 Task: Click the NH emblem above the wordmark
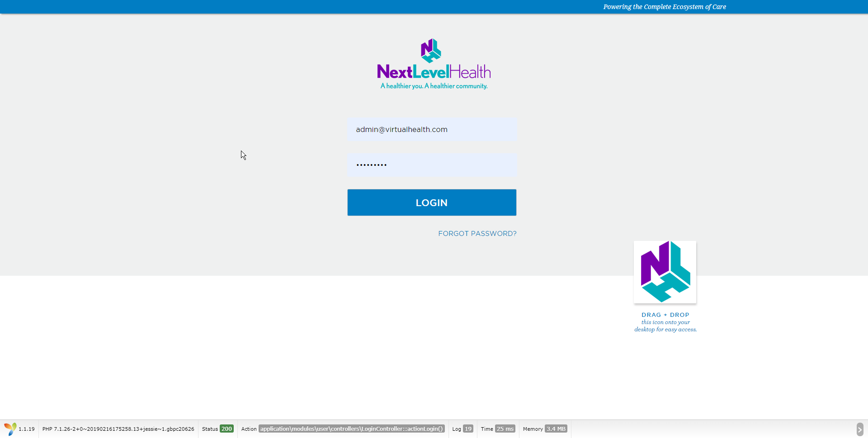[x=431, y=50]
